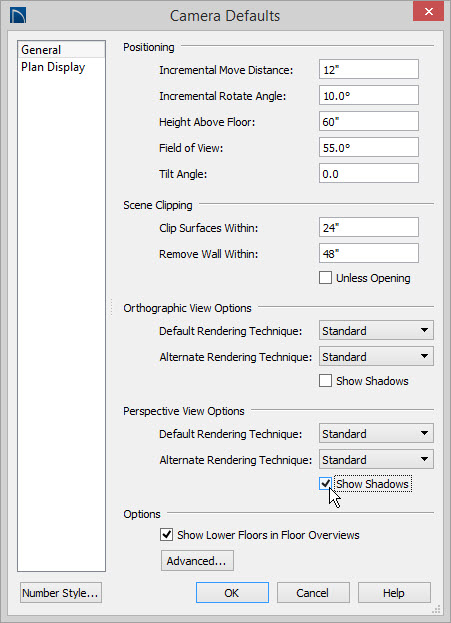The width and height of the screenshot is (451, 623).
Task: Click the Incremental Move Distance field
Action: 369,70
